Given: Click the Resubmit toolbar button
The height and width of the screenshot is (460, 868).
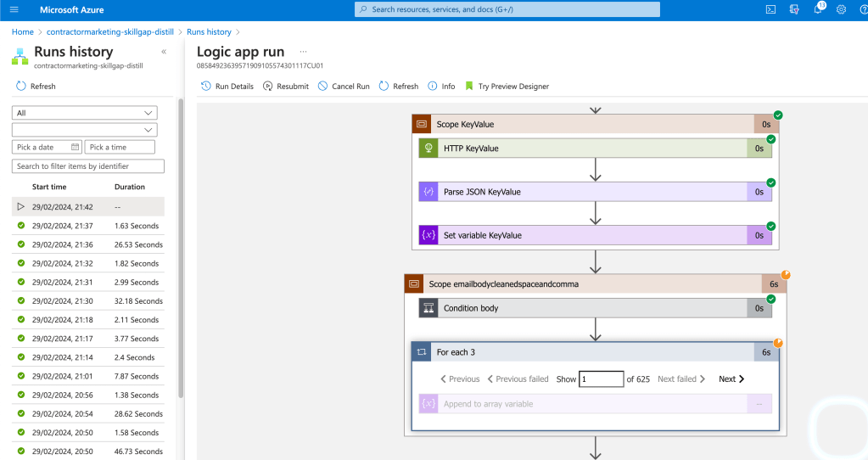Looking at the screenshot, I should coord(286,86).
